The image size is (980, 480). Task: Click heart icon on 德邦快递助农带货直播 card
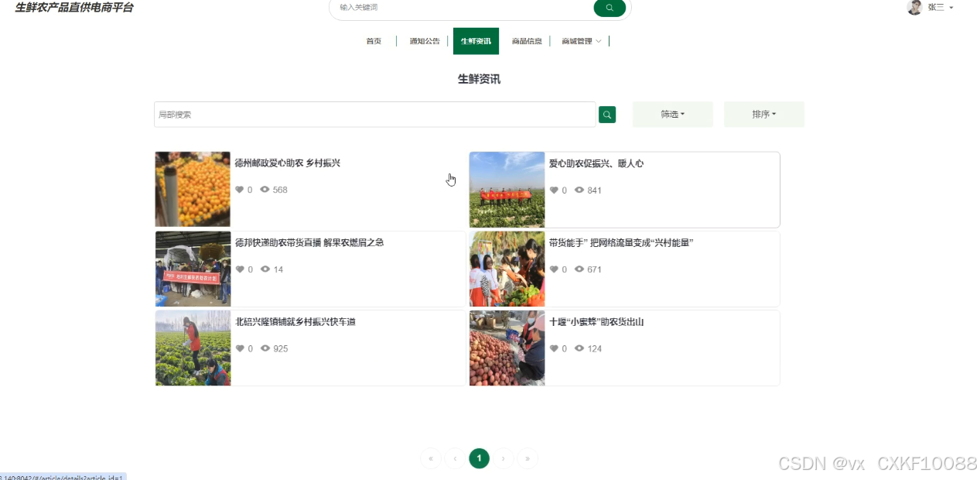[240, 269]
